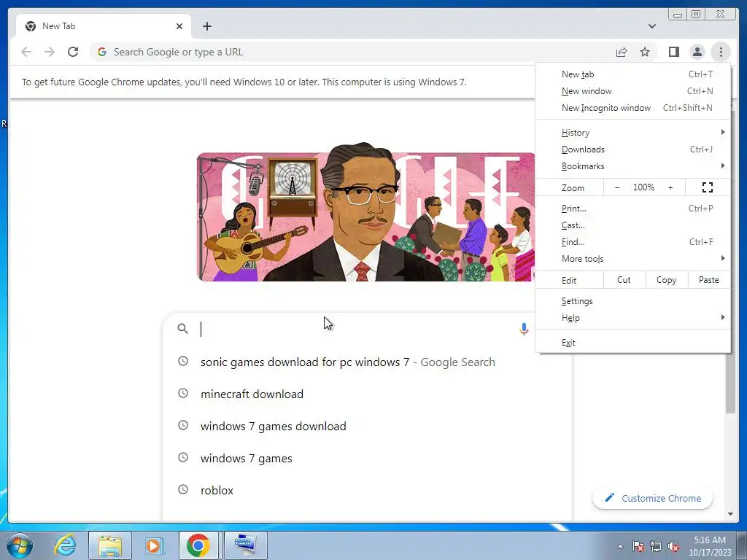Open the Windows Start button

coord(20,545)
